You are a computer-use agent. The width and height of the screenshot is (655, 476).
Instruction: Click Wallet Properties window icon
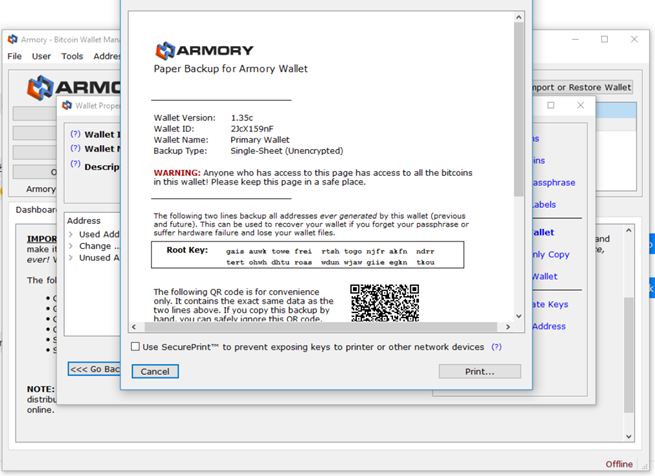coord(67,105)
